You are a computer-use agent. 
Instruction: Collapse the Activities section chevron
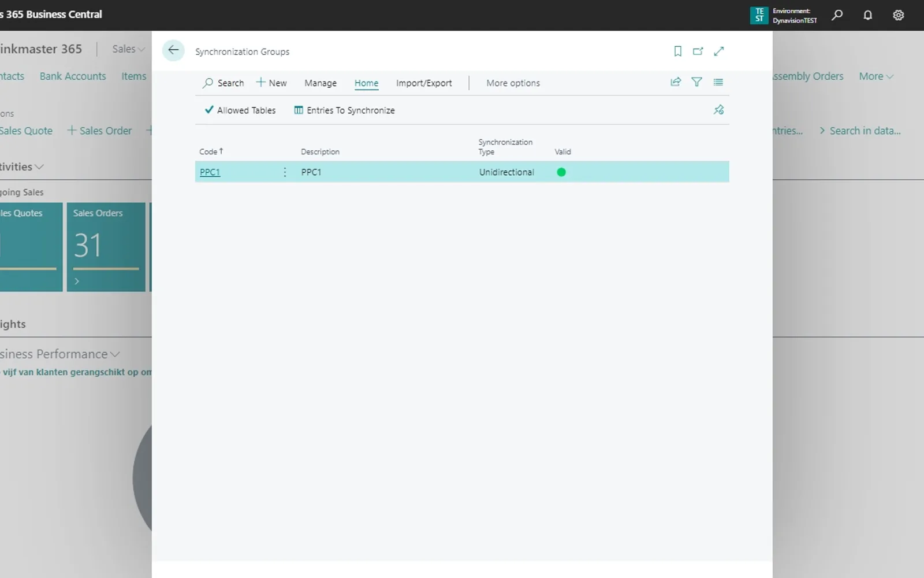tap(39, 167)
